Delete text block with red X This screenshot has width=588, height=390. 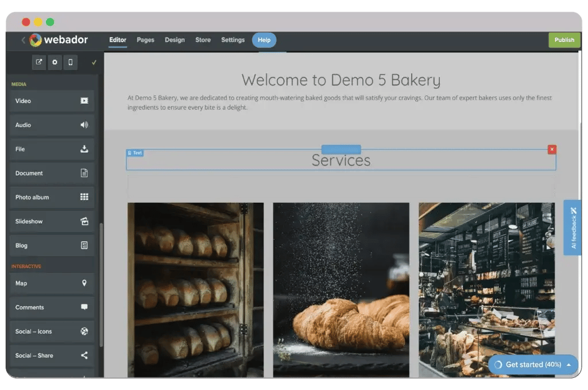point(552,150)
